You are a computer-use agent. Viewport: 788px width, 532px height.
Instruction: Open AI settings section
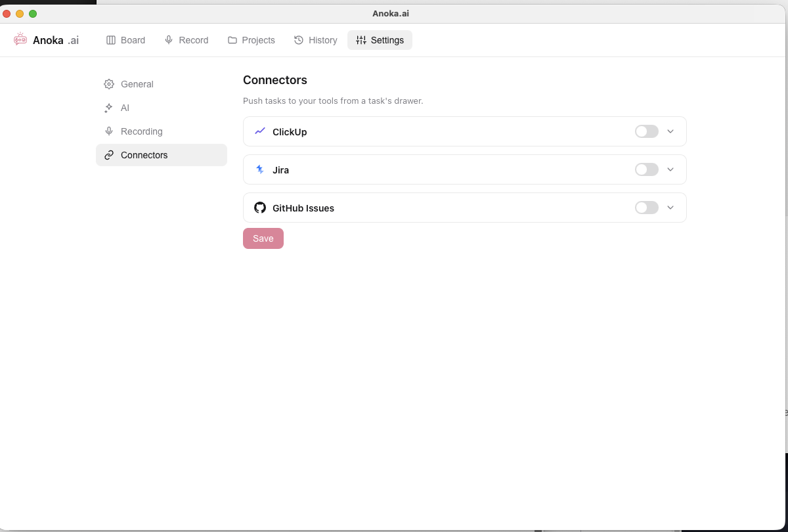coord(162,108)
